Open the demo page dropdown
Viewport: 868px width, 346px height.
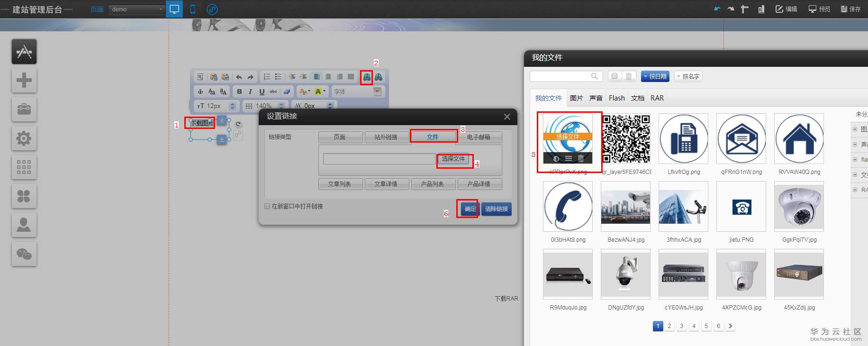(x=136, y=9)
